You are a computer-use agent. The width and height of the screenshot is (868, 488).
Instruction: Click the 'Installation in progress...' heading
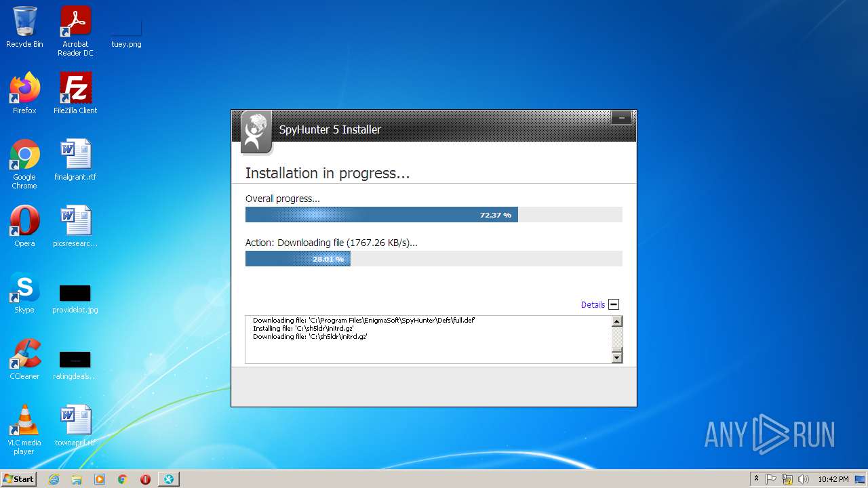(x=328, y=174)
